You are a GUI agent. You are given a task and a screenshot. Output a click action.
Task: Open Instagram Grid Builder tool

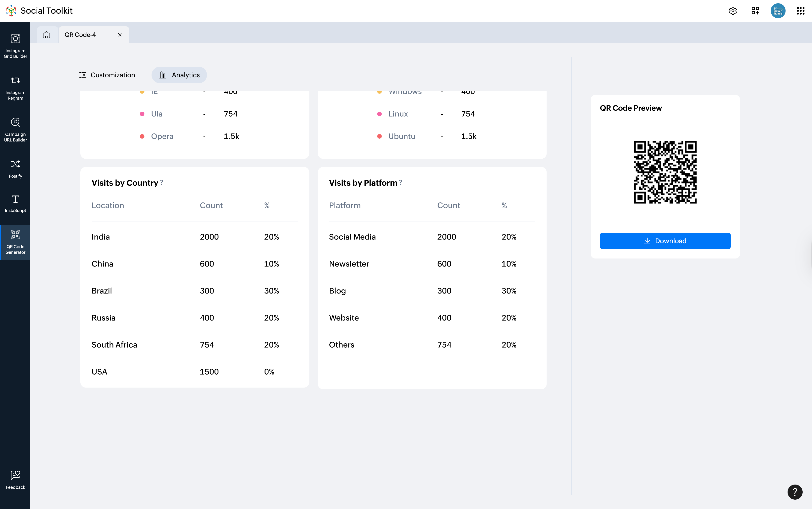coord(15,45)
